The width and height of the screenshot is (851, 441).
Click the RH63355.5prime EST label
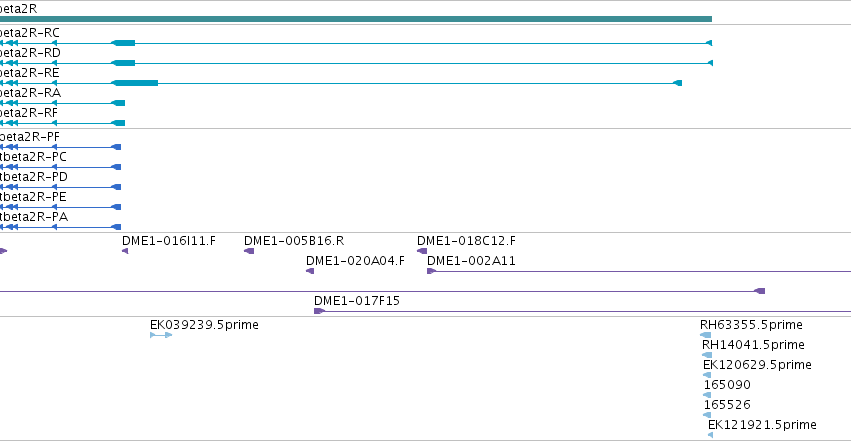point(751,325)
